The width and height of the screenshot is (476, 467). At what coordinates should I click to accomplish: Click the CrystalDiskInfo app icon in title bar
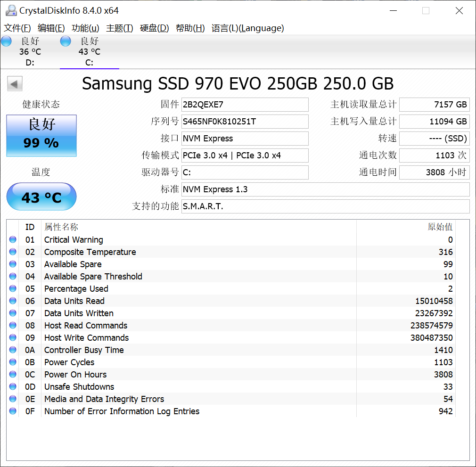click(11, 10)
